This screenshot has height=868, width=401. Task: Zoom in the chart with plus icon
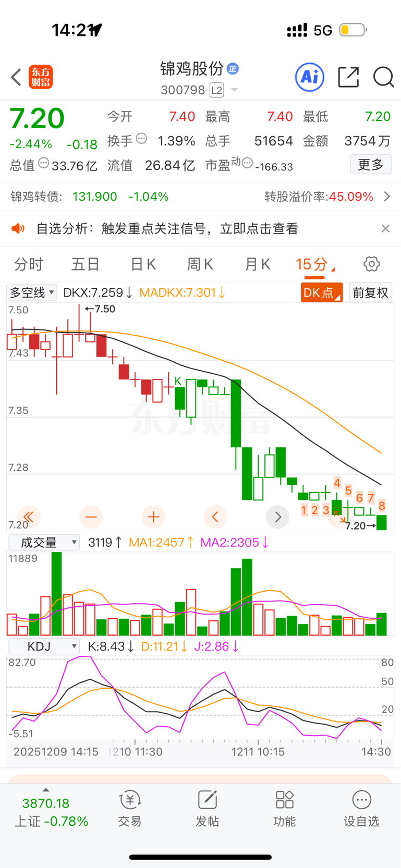click(153, 517)
